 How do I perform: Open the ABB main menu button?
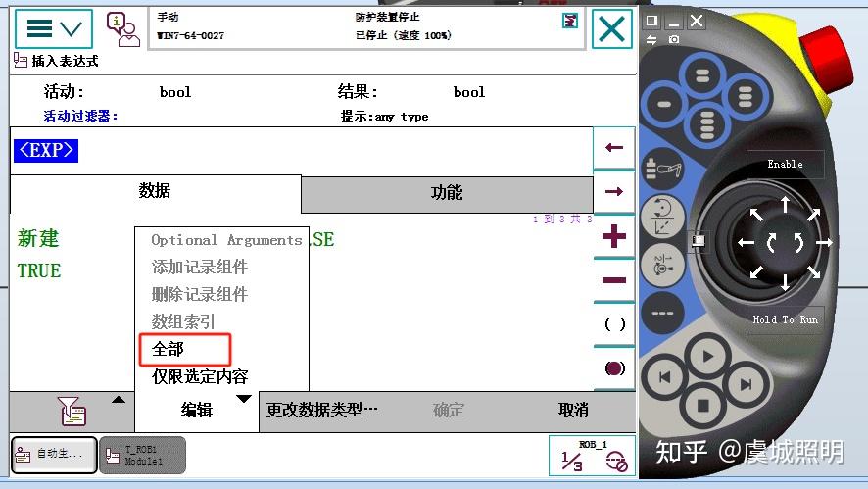pyautogui.click(x=54, y=27)
